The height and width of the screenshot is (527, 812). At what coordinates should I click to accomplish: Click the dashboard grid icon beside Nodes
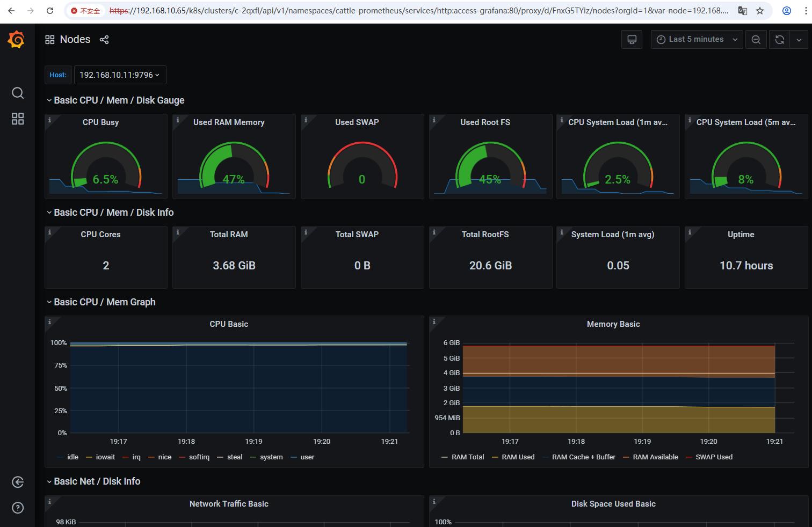click(x=50, y=40)
